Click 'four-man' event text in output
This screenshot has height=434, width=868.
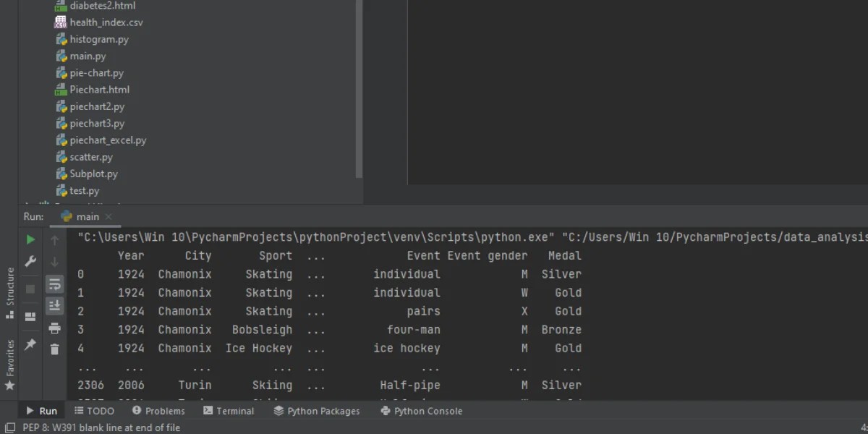[413, 329]
